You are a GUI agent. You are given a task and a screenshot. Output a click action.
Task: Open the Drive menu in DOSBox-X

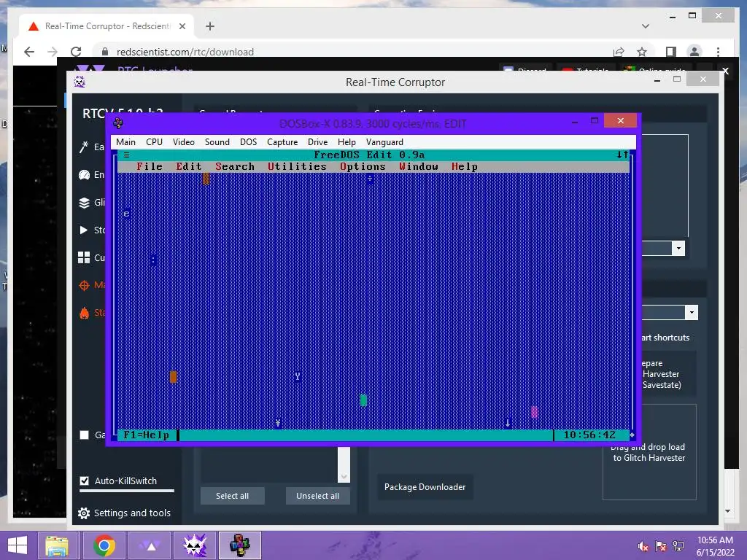(318, 142)
